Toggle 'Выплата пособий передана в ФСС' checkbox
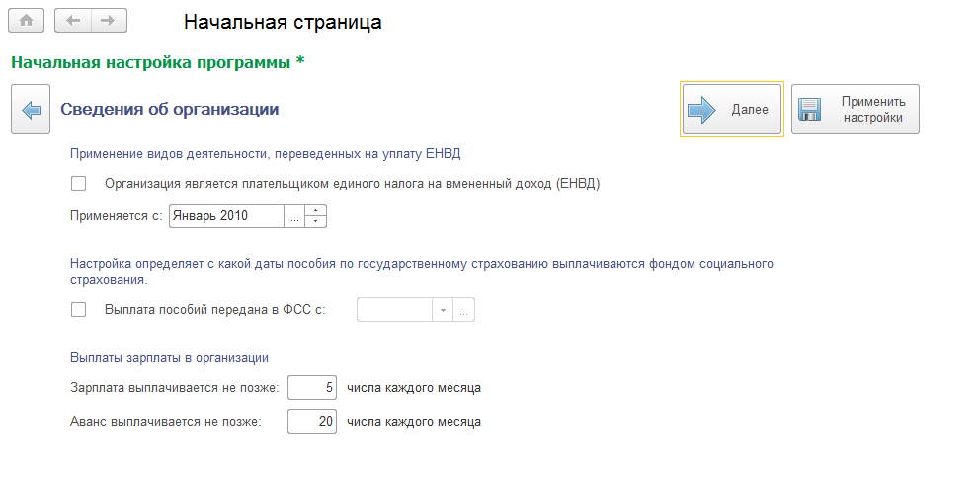This screenshot has height=496, width=980. point(79,309)
